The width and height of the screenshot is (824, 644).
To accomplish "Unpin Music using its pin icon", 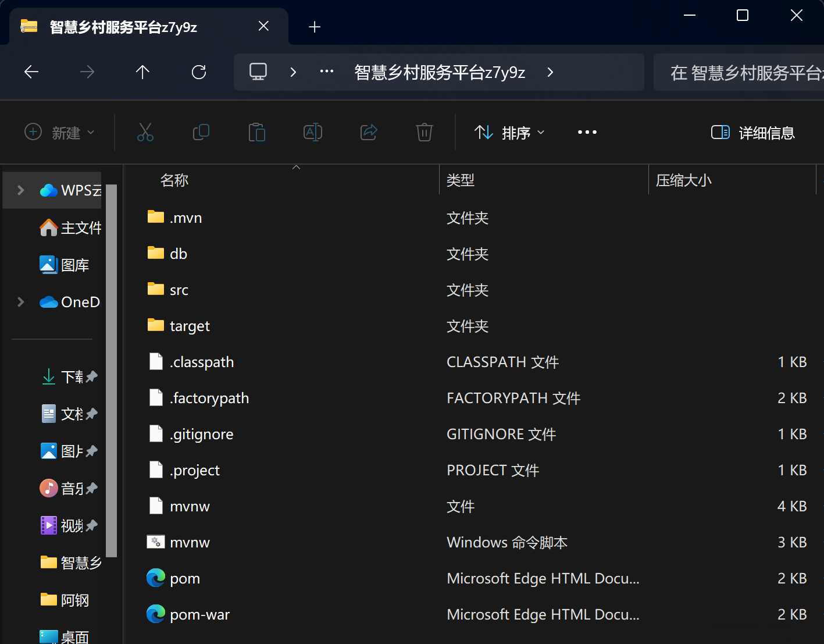I will 92,488.
